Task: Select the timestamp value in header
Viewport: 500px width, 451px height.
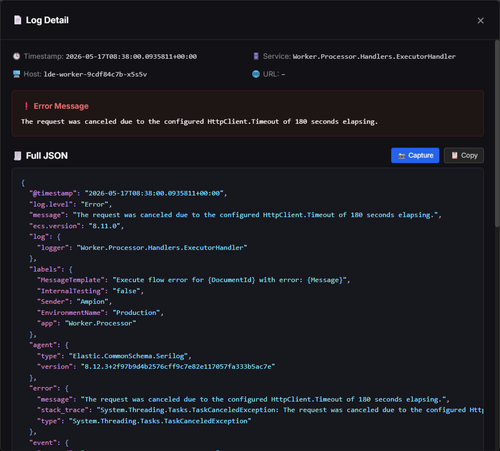Action: pos(131,56)
